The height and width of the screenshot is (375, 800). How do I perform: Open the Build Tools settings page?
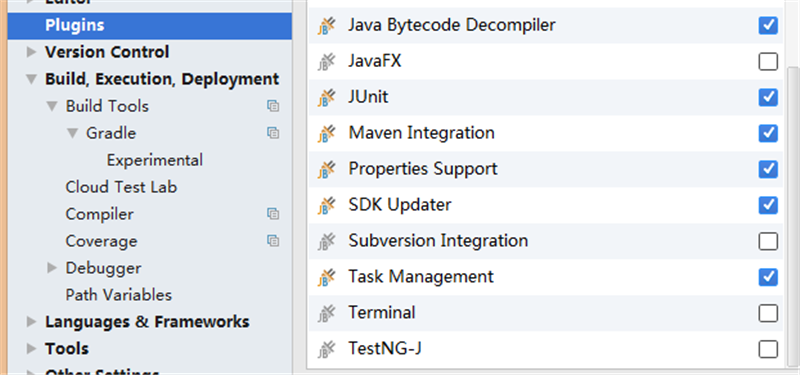pyautogui.click(x=107, y=106)
